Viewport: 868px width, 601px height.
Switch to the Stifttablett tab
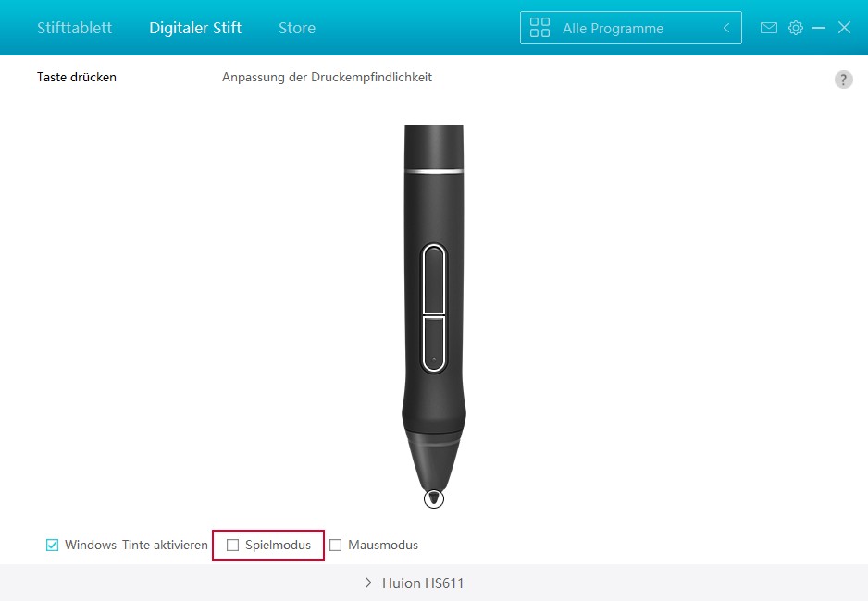coord(75,28)
